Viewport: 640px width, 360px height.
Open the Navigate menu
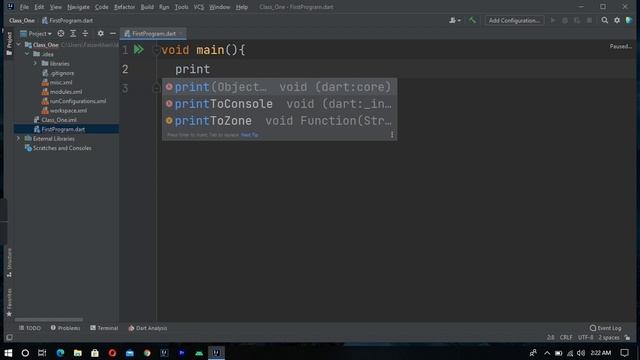point(78,7)
